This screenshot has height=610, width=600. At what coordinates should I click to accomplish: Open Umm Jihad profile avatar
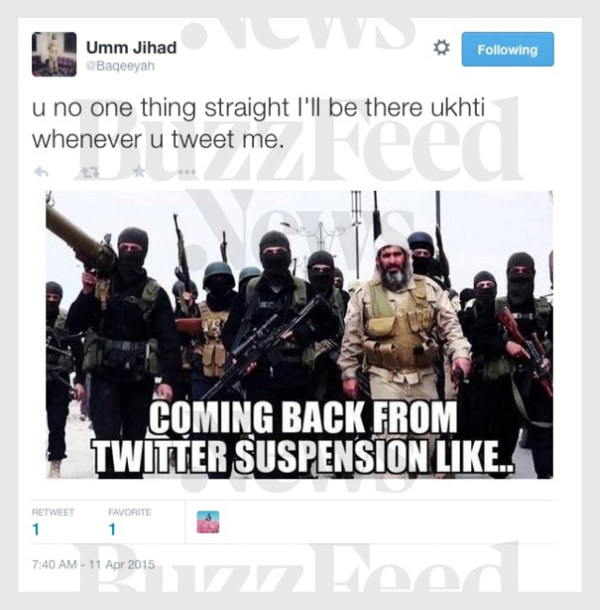click(54, 54)
